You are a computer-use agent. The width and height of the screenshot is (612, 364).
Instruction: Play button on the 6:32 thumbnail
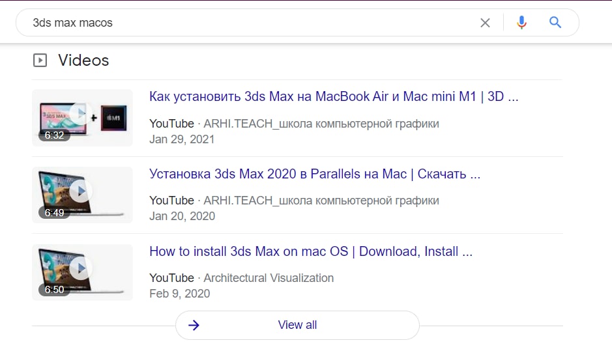pyautogui.click(x=81, y=113)
